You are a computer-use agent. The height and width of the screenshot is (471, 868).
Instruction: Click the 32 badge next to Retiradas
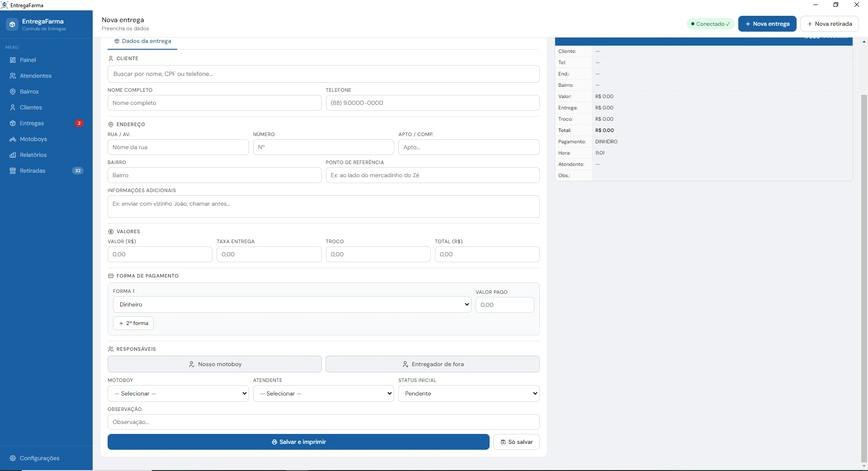pos(78,171)
